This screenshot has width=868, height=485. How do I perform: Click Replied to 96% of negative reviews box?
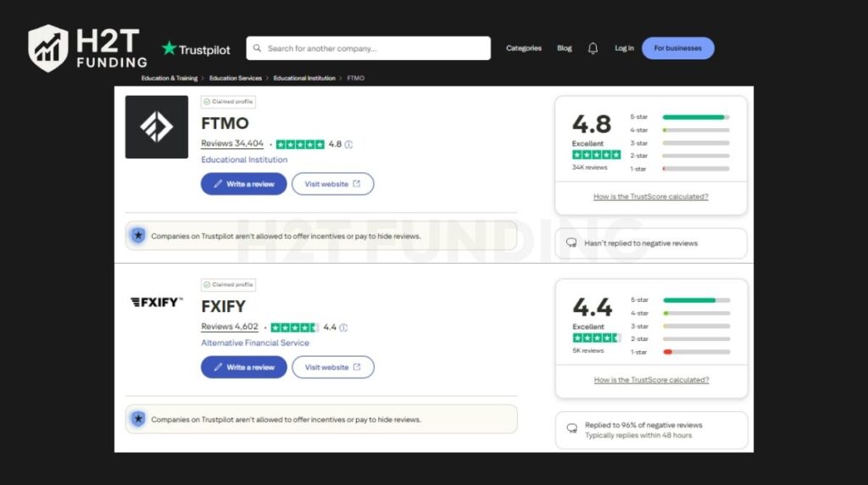tap(651, 430)
